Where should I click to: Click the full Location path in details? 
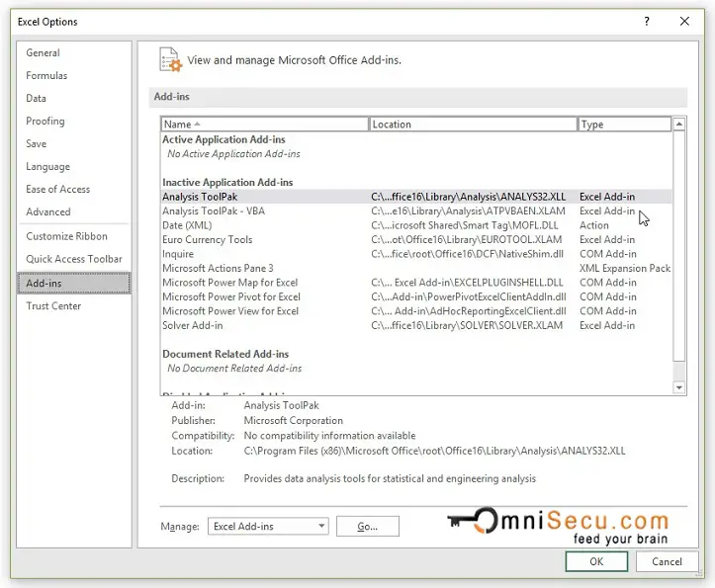(x=434, y=452)
